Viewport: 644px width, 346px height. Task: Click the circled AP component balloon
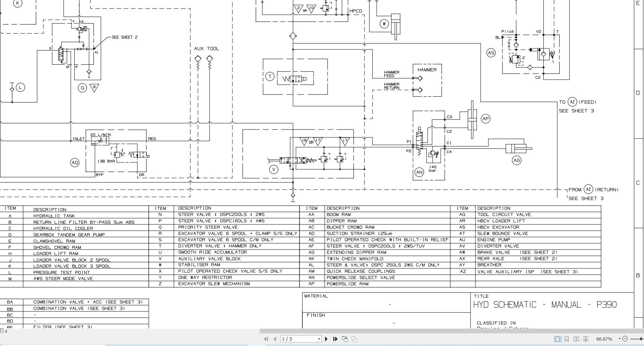(x=486, y=119)
